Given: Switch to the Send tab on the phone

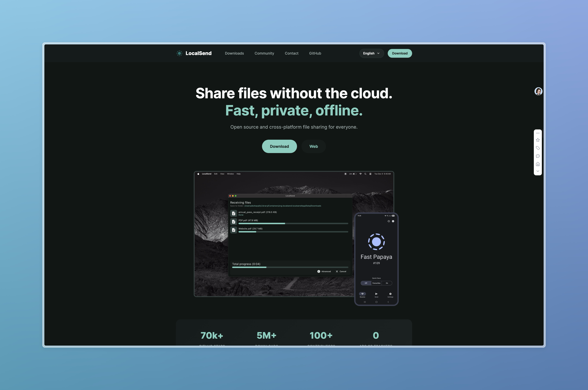Looking at the screenshot, I should click(x=376, y=295).
